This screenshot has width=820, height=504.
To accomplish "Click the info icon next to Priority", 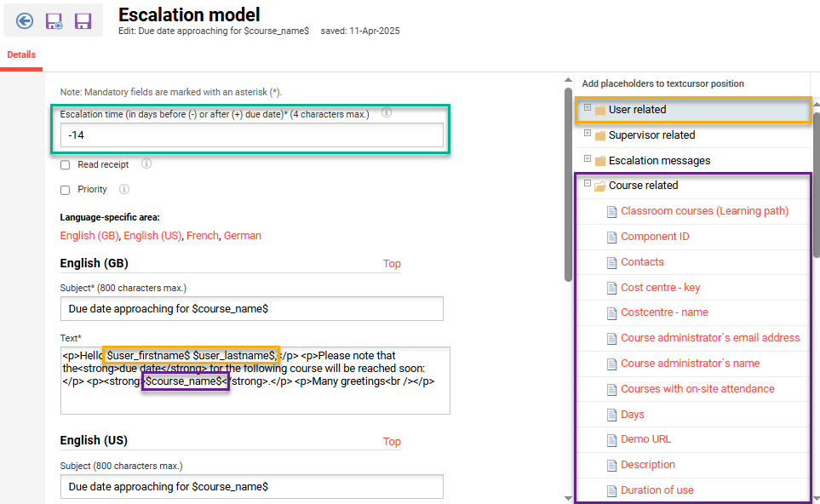I will pos(123,189).
